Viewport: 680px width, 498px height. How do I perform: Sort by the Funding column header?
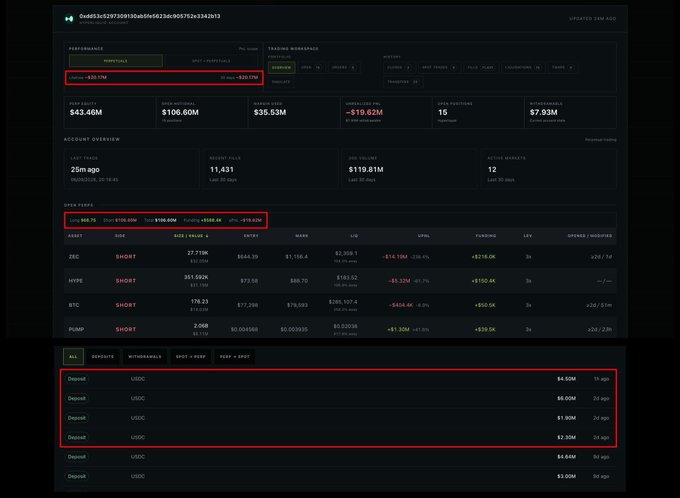pos(486,236)
